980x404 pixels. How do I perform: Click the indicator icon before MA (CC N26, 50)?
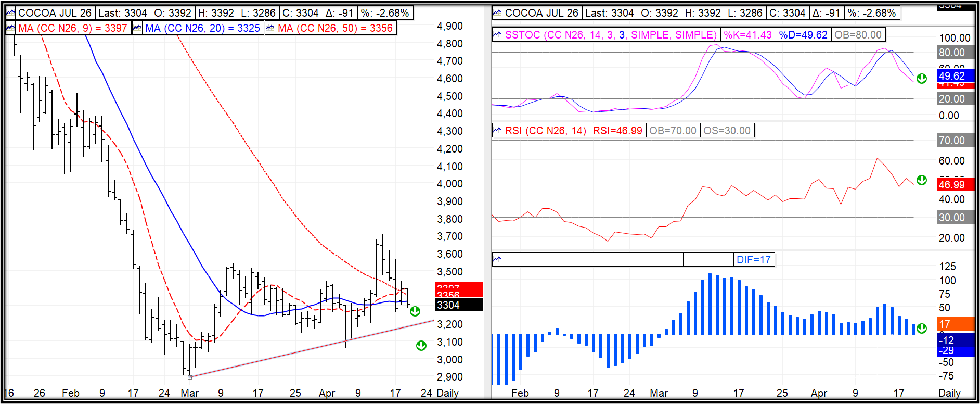click(270, 28)
